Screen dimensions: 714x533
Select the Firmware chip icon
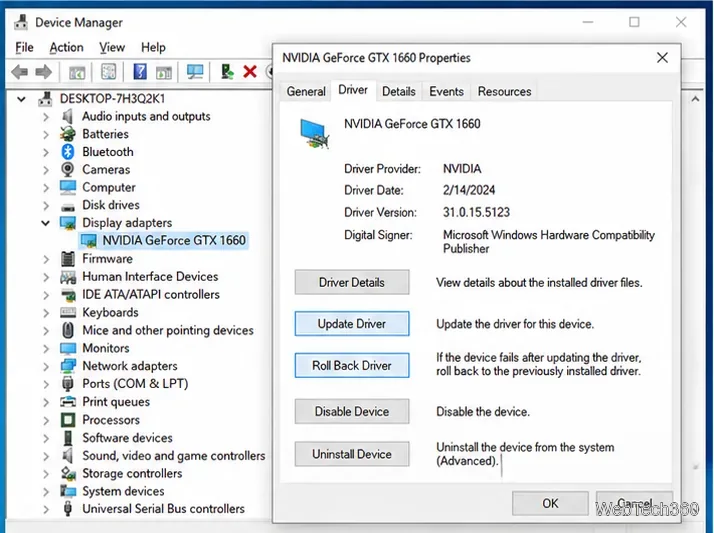coord(68,259)
